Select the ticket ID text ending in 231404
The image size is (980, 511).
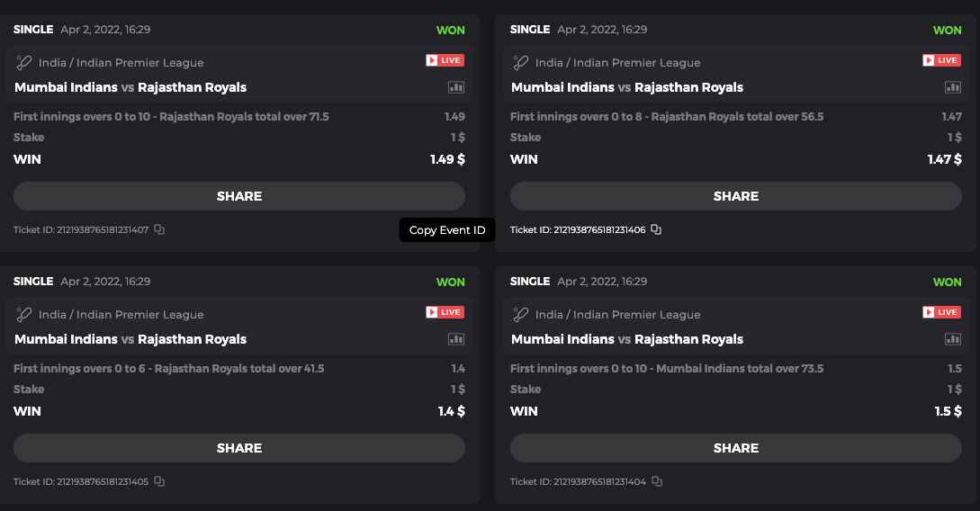pyautogui.click(x=578, y=482)
